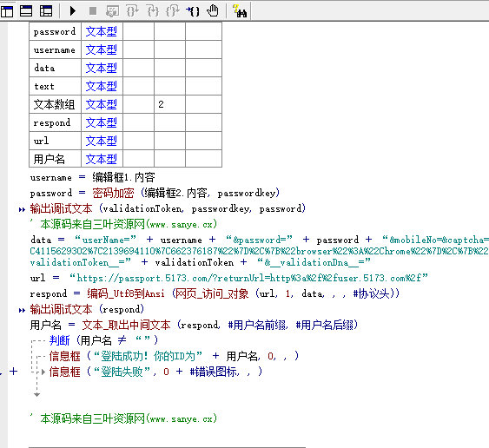Click 文本型 type in password row
This screenshot has width=489, height=448.
click(102, 31)
